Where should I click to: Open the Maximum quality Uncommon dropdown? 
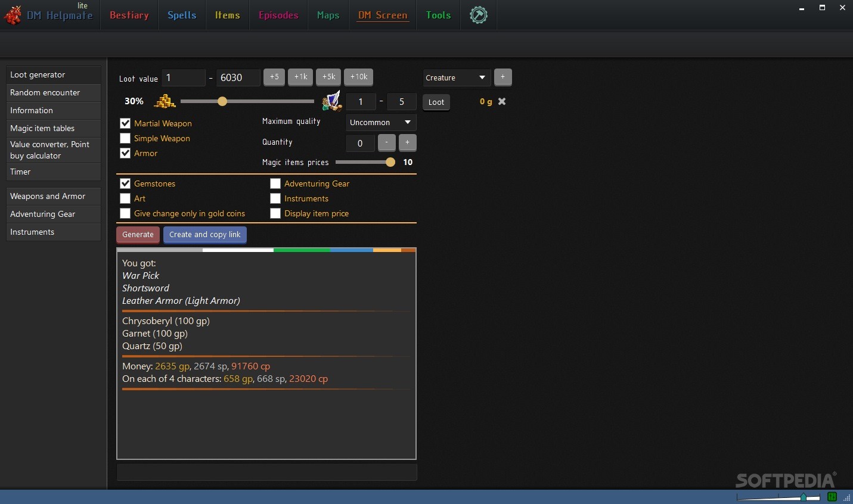click(381, 122)
